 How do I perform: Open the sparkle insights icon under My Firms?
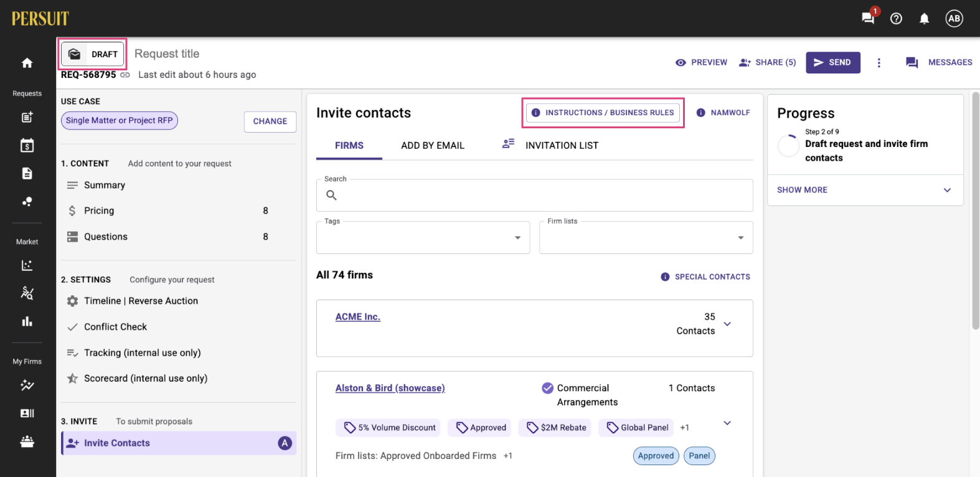[27, 385]
